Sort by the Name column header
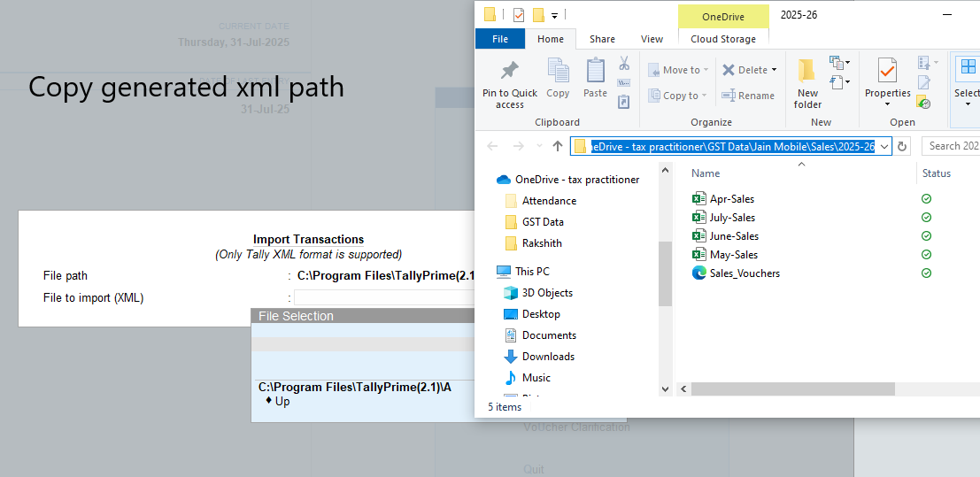 (x=706, y=173)
